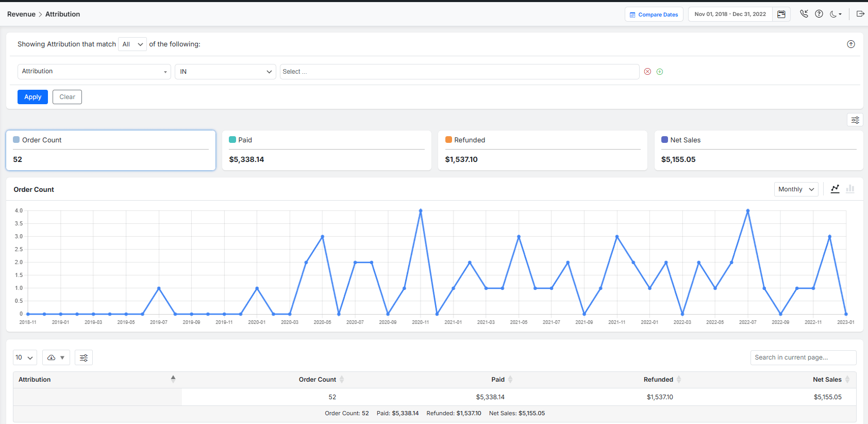868x424 pixels.
Task: Open the IN operator dropdown
Action: click(225, 72)
